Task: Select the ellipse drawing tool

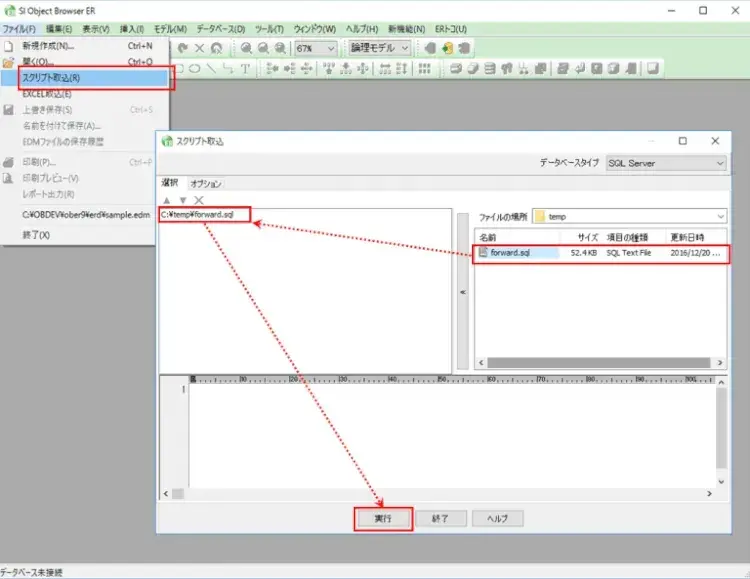Action: click(x=195, y=68)
